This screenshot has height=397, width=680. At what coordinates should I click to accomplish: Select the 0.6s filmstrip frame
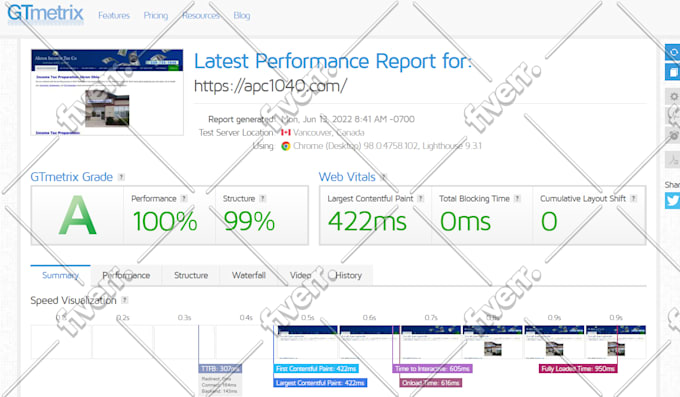pos(369,341)
